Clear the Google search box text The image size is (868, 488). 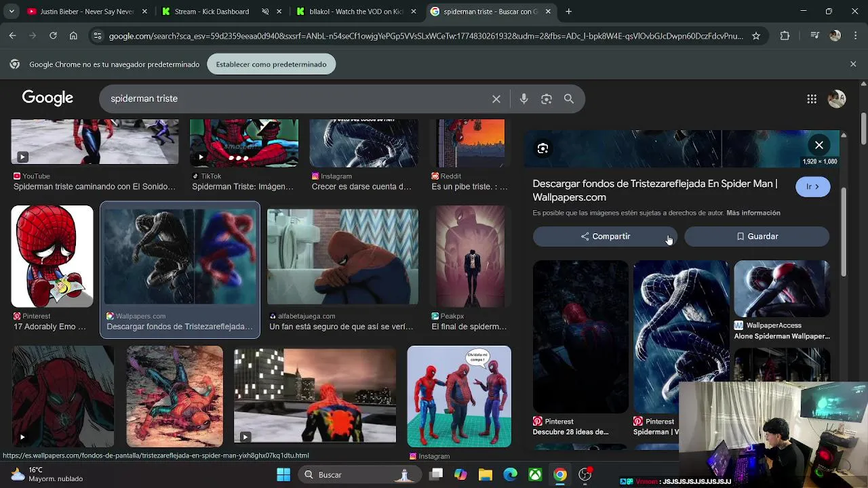coord(496,99)
